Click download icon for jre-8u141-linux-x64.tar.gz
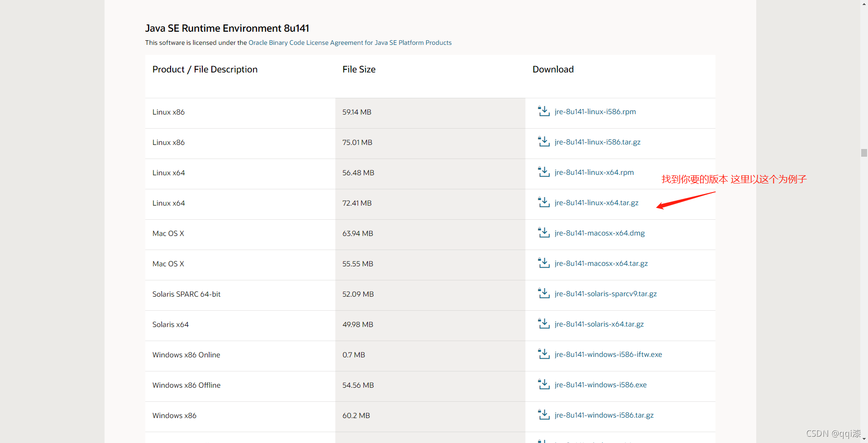This screenshot has width=868, height=443. point(544,202)
